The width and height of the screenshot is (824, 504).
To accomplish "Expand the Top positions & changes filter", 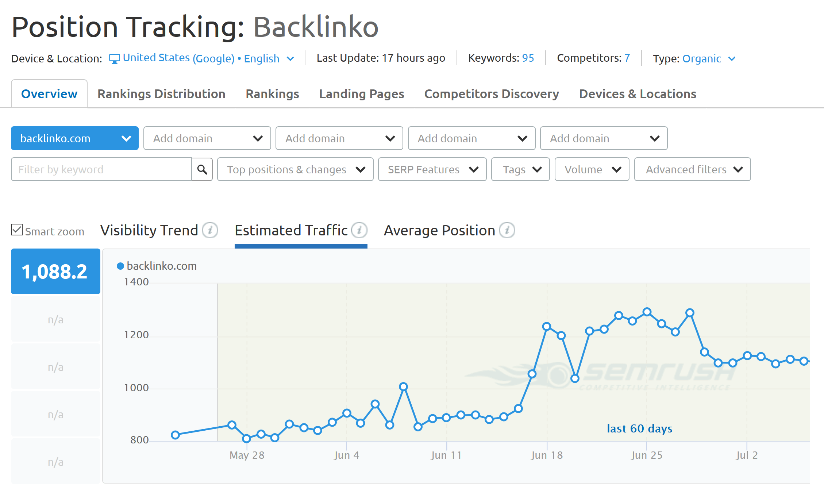I will [x=293, y=170].
